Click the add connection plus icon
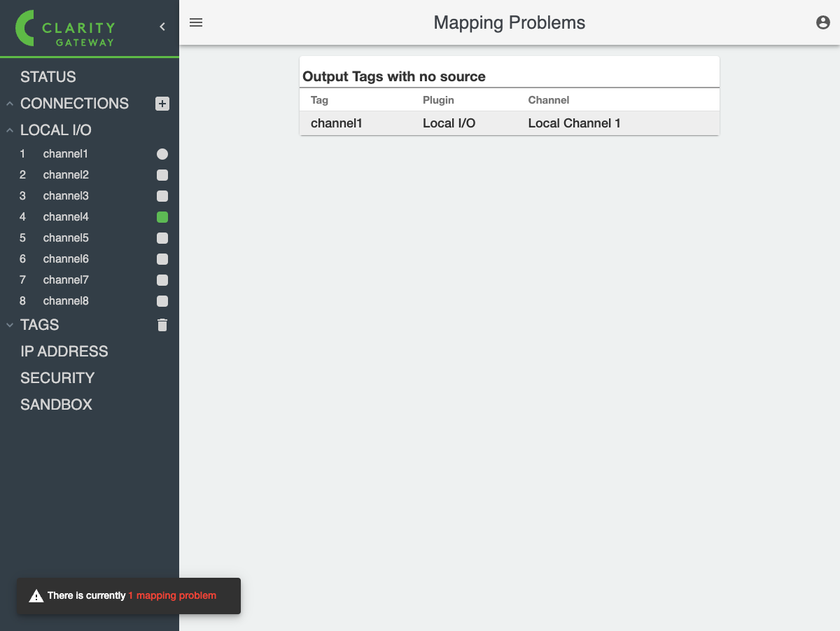Image resolution: width=840 pixels, height=631 pixels. (x=162, y=104)
